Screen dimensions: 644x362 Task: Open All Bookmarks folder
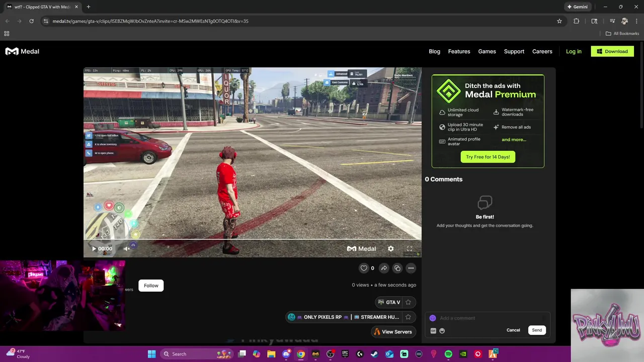click(622, 34)
